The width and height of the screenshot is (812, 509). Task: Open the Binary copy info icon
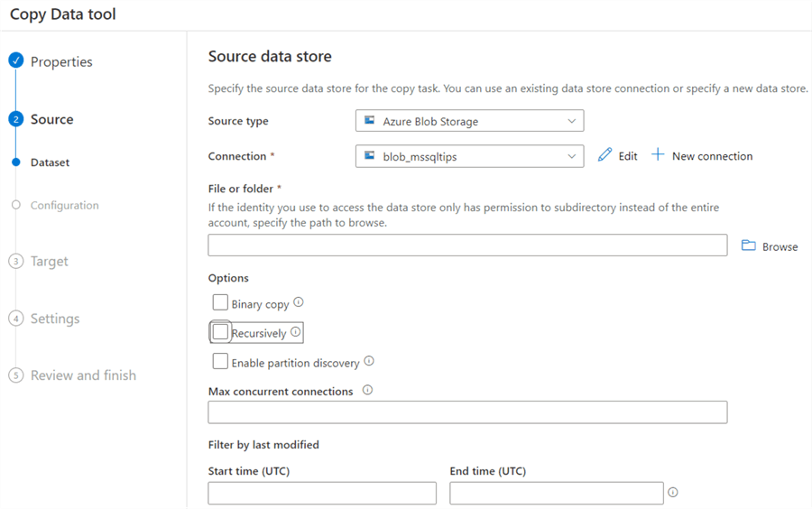[299, 301]
